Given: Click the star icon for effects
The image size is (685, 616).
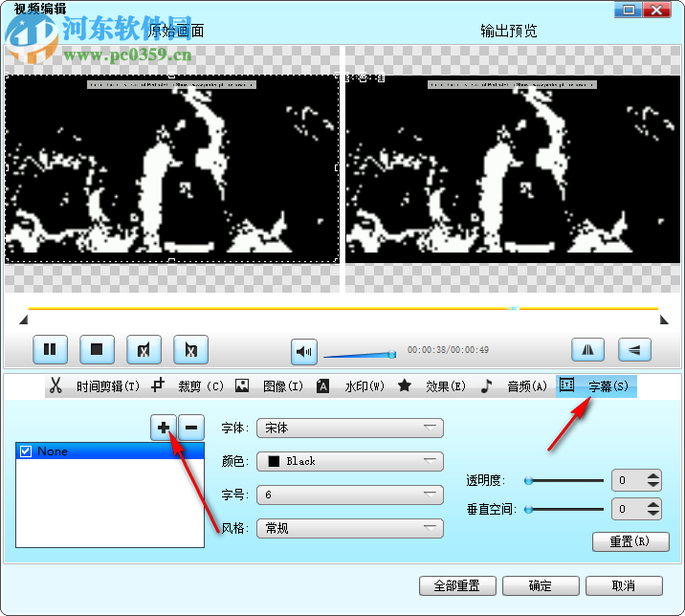Looking at the screenshot, I should coord(405,385).
